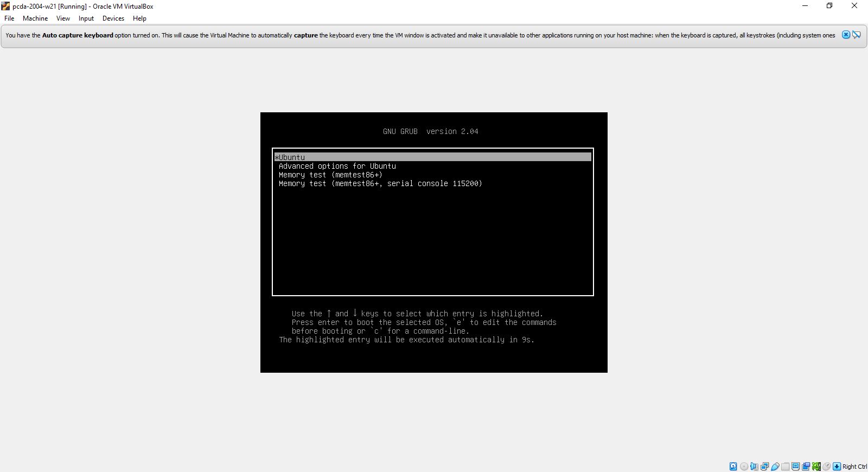Open the audio settings status icon

tap(754, 467)
